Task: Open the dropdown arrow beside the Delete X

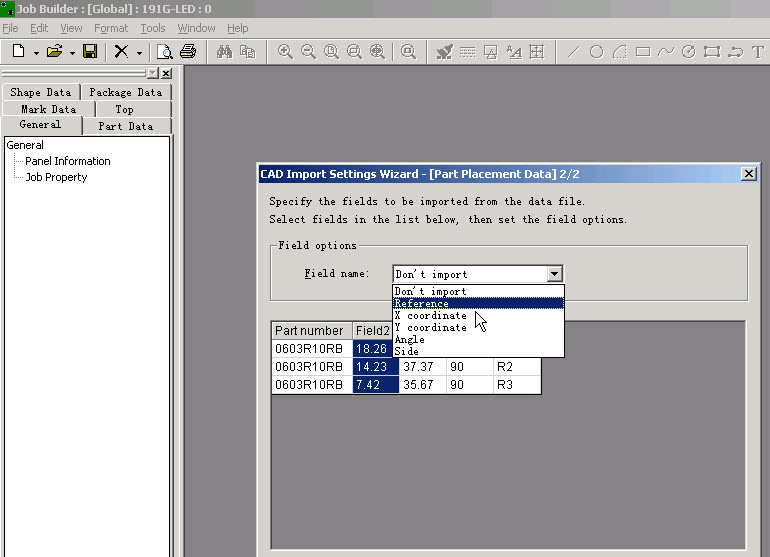Action: point(139,53)
